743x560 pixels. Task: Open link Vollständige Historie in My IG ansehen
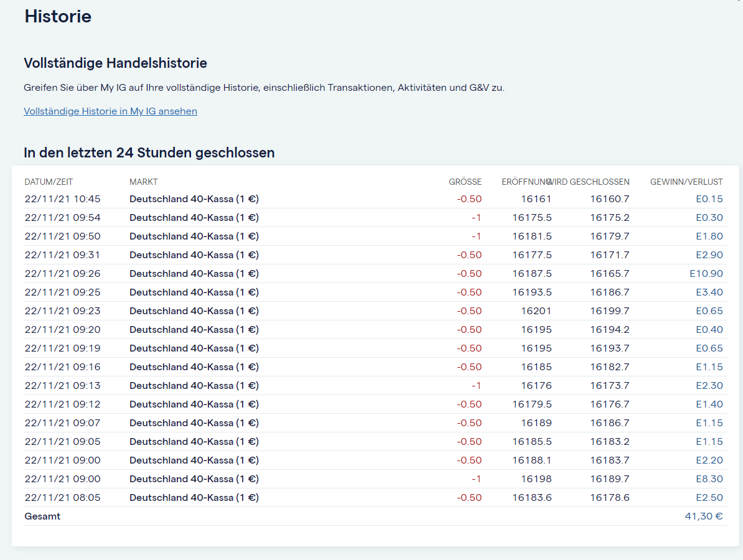coord(110,111)
